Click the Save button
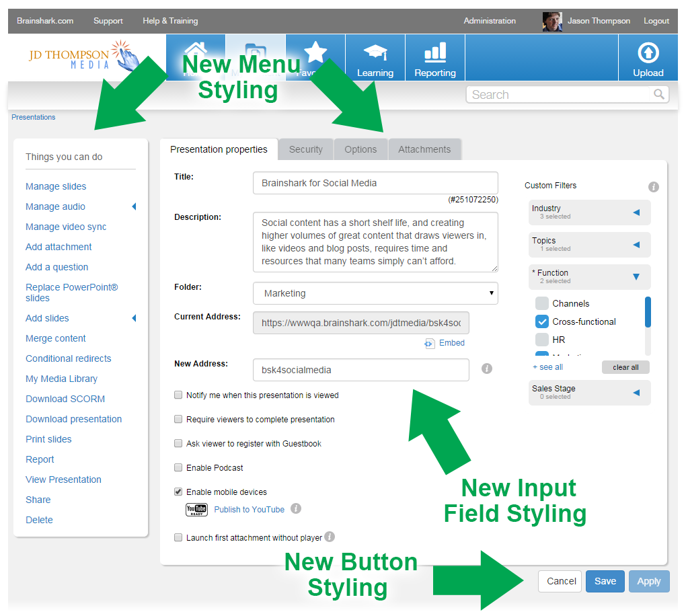 point(605,581)
